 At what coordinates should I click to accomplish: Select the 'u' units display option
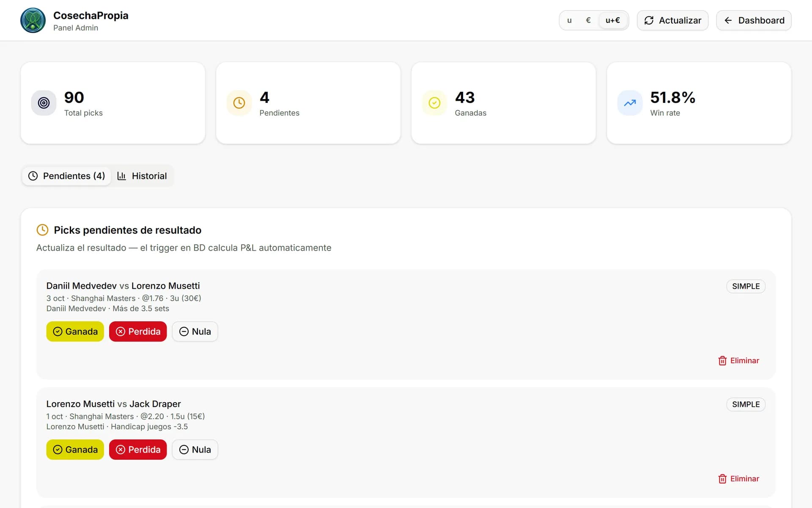click(x=569, y=20)
